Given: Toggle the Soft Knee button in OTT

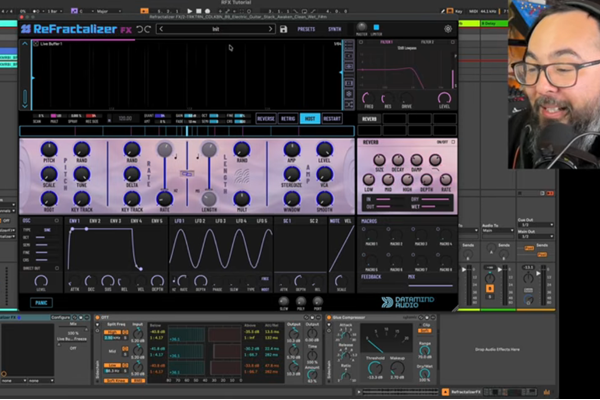Looking at the screenshot, I should pyautogui.click(x=116, y=380).
